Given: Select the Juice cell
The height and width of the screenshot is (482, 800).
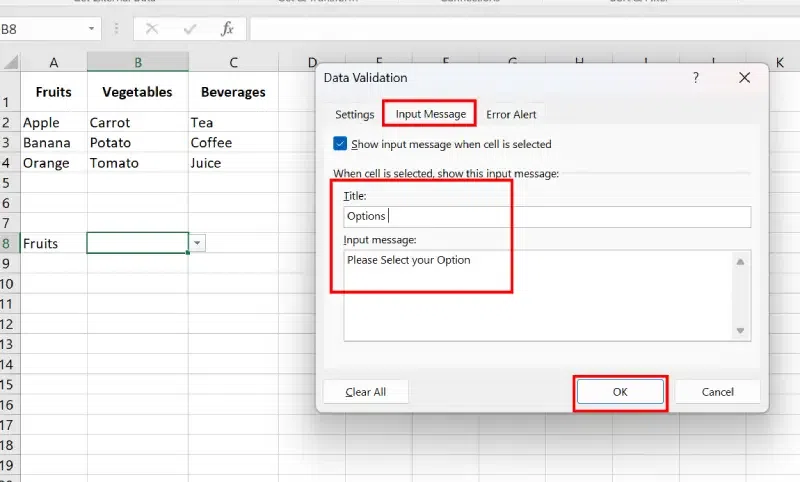Looking at the screenshot, I should [233, 163].
